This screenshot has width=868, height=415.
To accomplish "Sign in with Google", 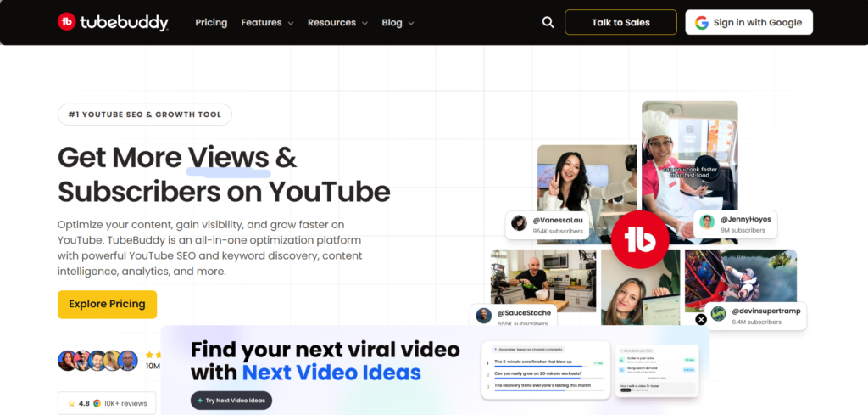I will (x=749, y=22).
